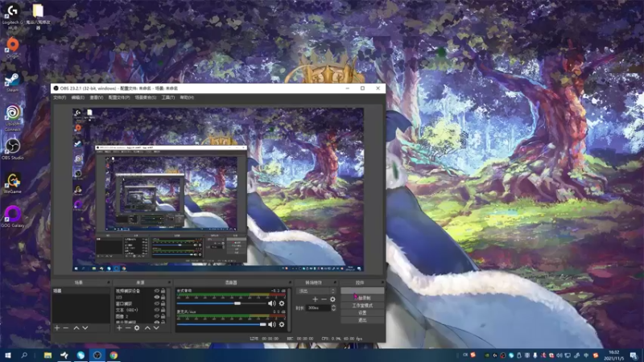Open the 编辑(E) menu

click(x=77, y=97)
